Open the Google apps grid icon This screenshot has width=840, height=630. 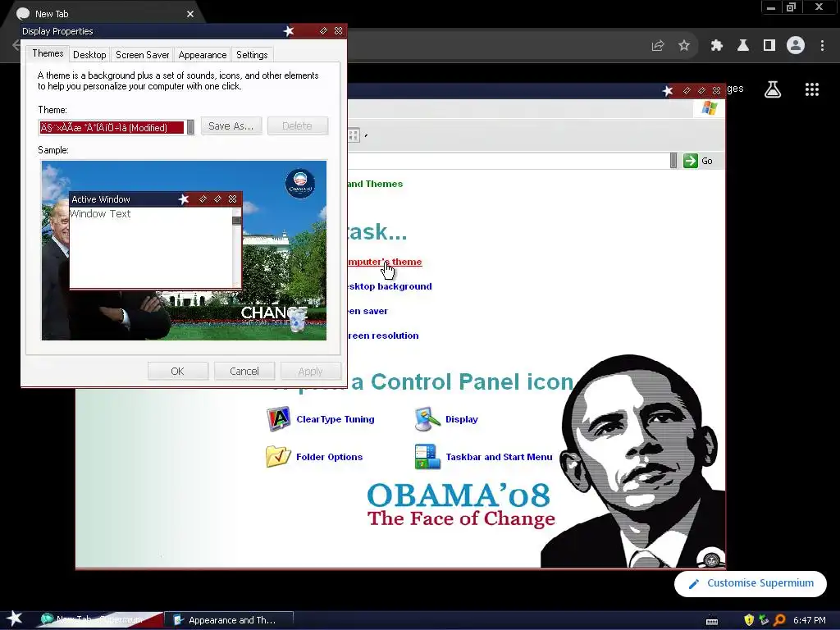[x=812, y=89]
